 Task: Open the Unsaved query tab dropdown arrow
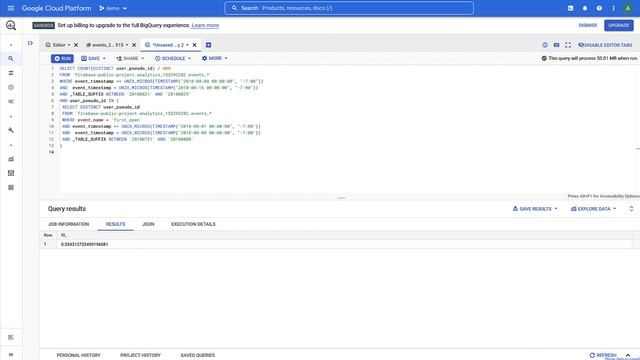click(x=187, y=45)
